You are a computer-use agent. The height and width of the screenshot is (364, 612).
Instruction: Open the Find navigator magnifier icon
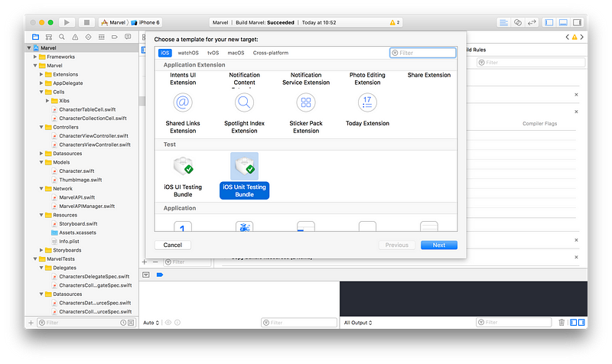tap(62, 37)
